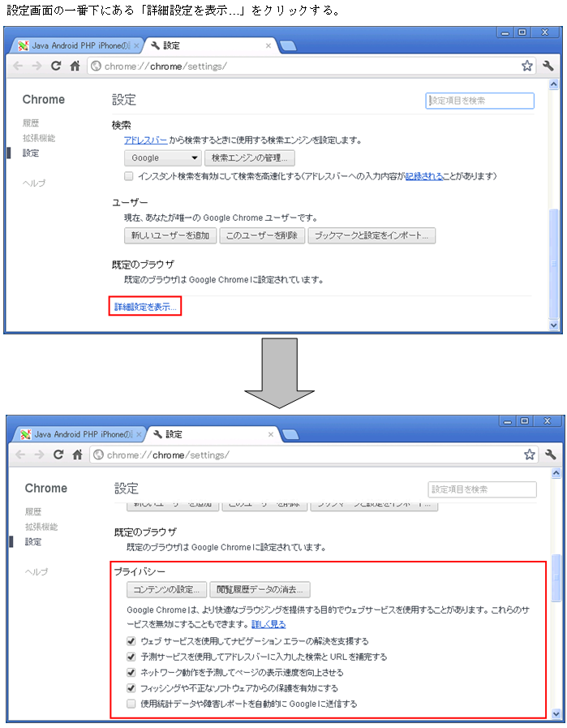Click scrollbar thumb in top window
The width and height of the screenshot is (567, 728).
tap(553, 263)
